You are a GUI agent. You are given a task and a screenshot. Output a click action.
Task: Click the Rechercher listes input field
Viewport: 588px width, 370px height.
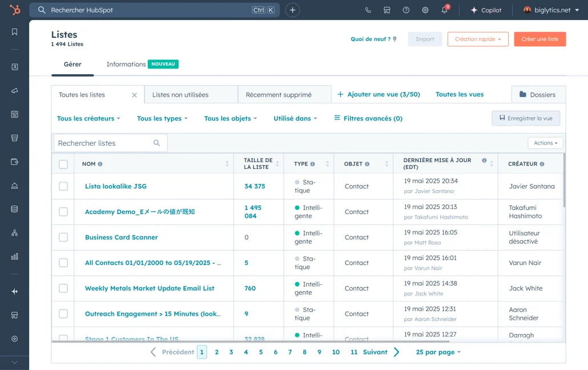(111, 143)
